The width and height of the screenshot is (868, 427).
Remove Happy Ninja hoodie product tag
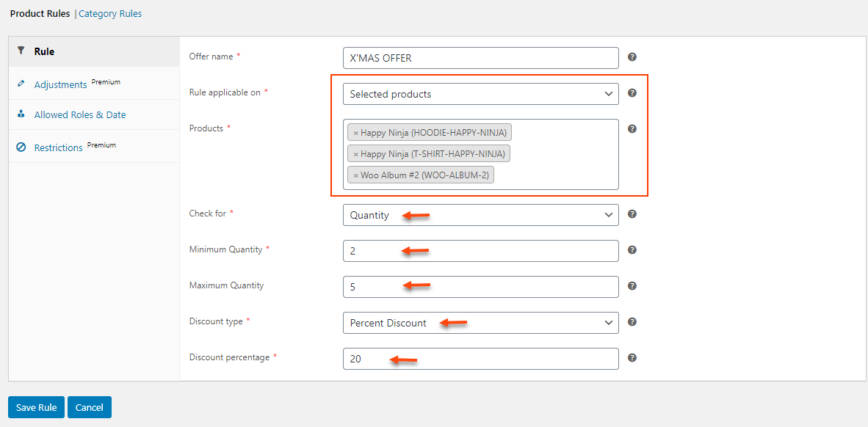(x=356, y=133)
